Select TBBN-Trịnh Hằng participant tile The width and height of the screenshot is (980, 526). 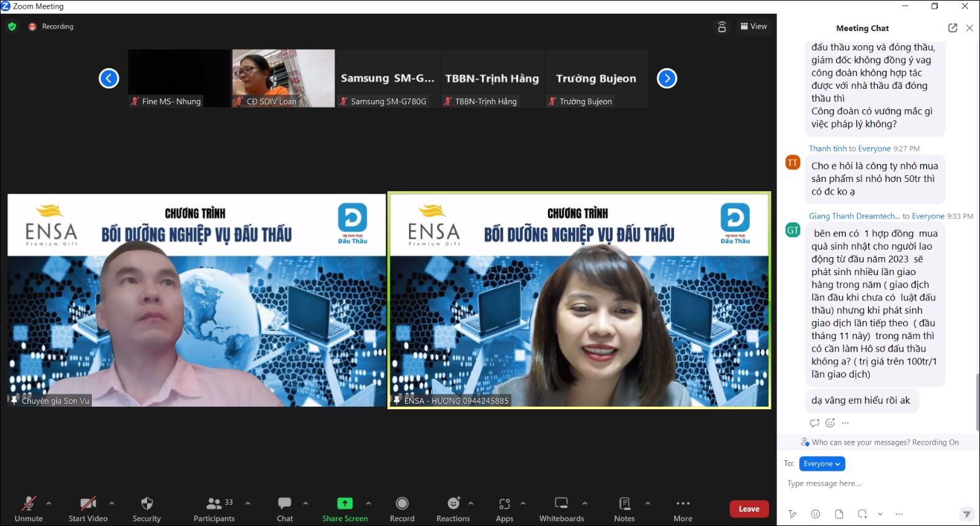[x=492, y=78]
